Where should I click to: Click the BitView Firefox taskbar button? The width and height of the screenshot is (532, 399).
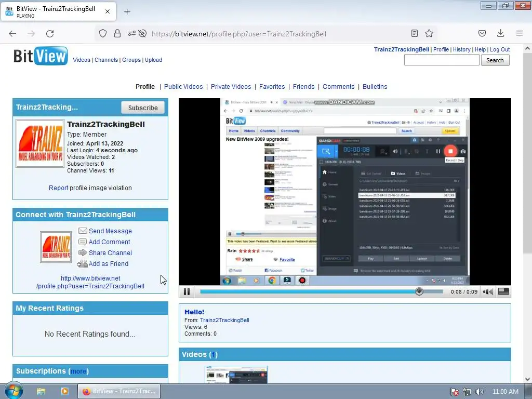point(119,391)
